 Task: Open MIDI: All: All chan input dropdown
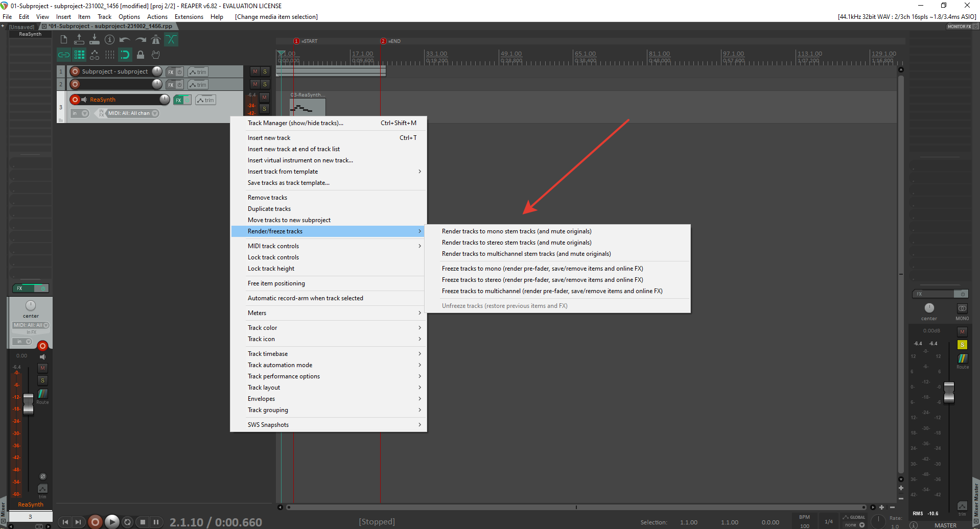(x=133, y=113)
